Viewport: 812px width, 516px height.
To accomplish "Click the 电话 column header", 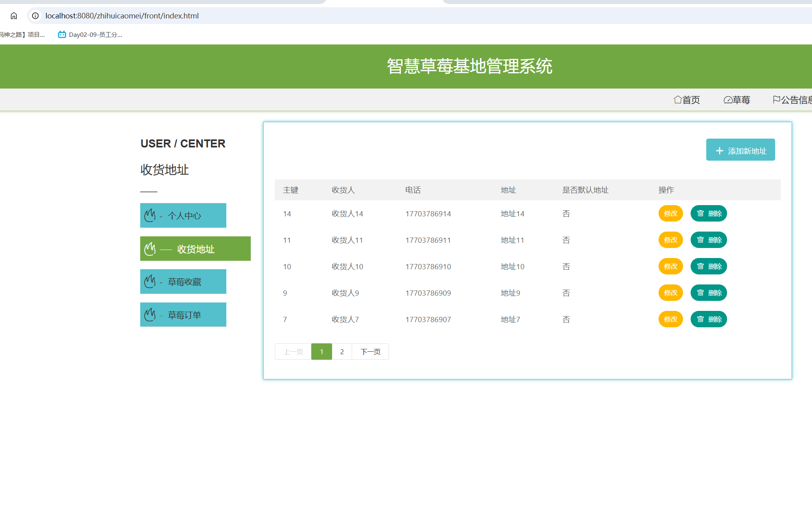I will tap(413, 190).
